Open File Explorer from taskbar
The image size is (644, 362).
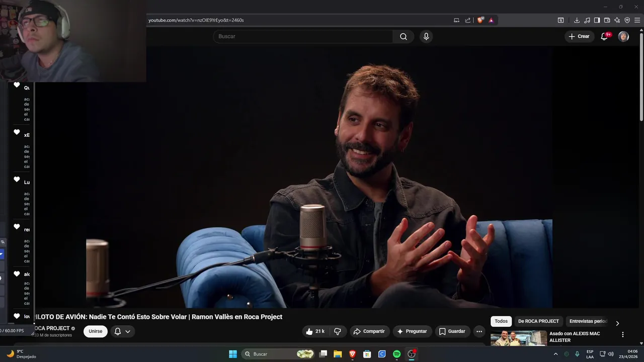click(x=338, y=354)
